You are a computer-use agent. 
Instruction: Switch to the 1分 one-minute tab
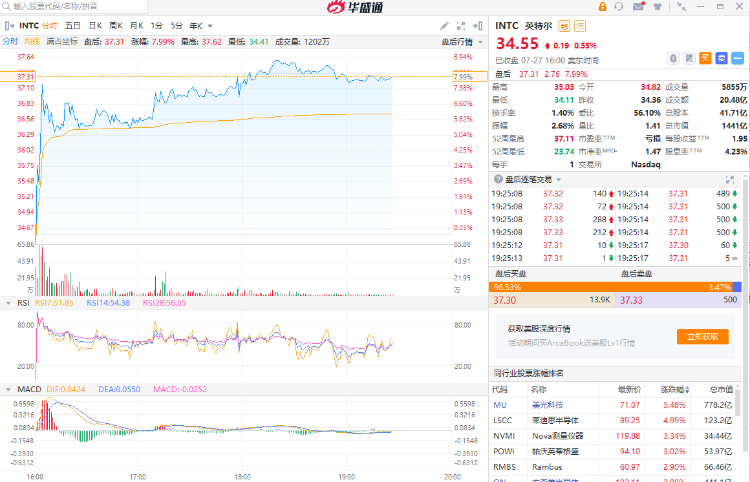(157, 26)
